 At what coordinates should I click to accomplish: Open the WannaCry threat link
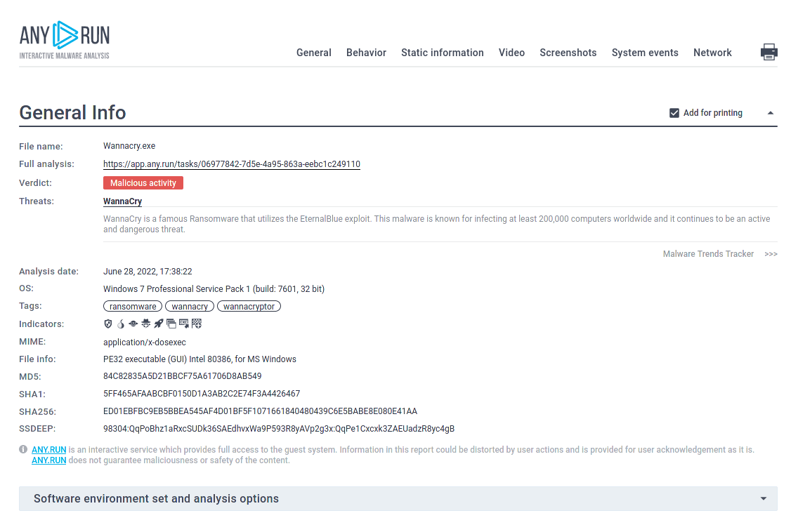[x=122, y=201]
